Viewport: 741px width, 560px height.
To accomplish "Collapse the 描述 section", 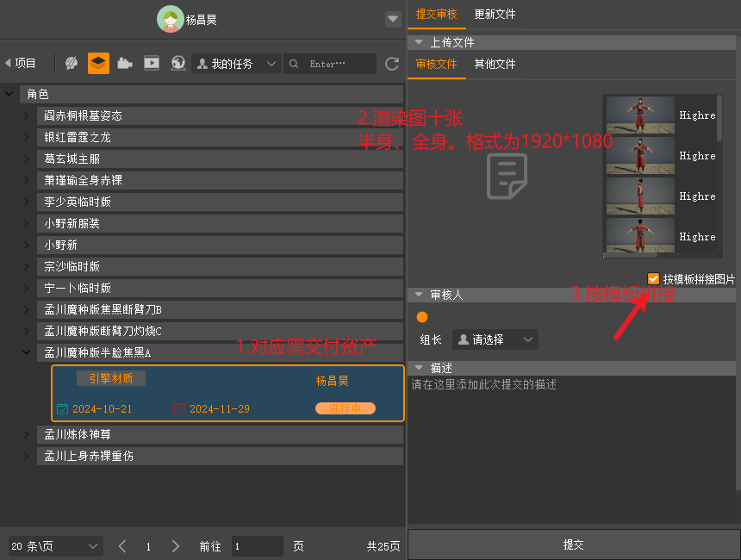I will [x=419, y=368].
